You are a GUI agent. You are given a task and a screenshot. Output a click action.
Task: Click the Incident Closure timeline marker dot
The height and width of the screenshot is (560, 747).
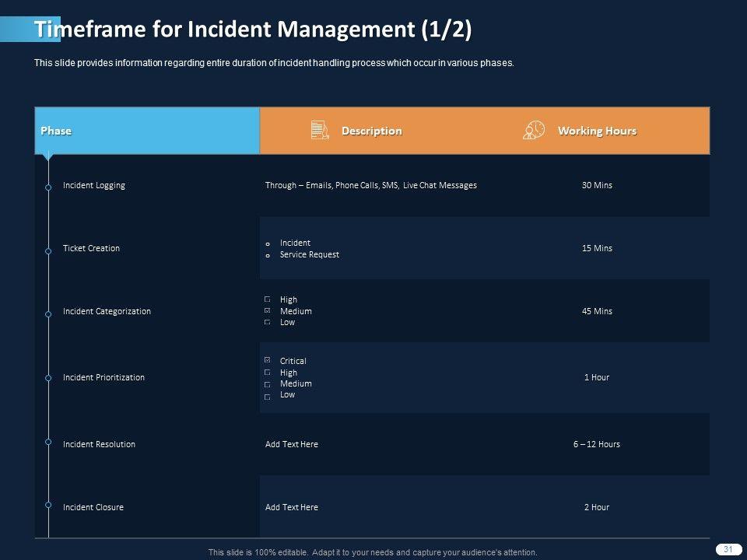click(x=48, y=507)
